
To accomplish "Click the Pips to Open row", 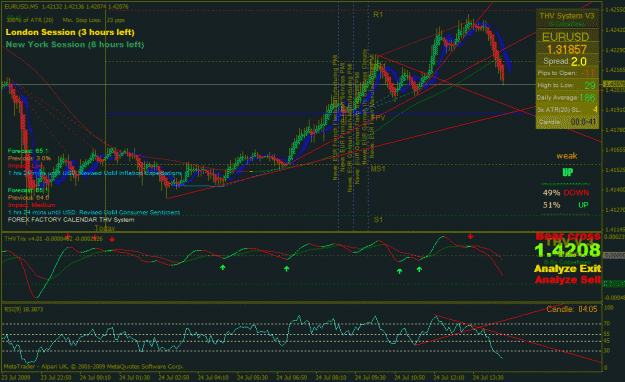I will (567, 73).
